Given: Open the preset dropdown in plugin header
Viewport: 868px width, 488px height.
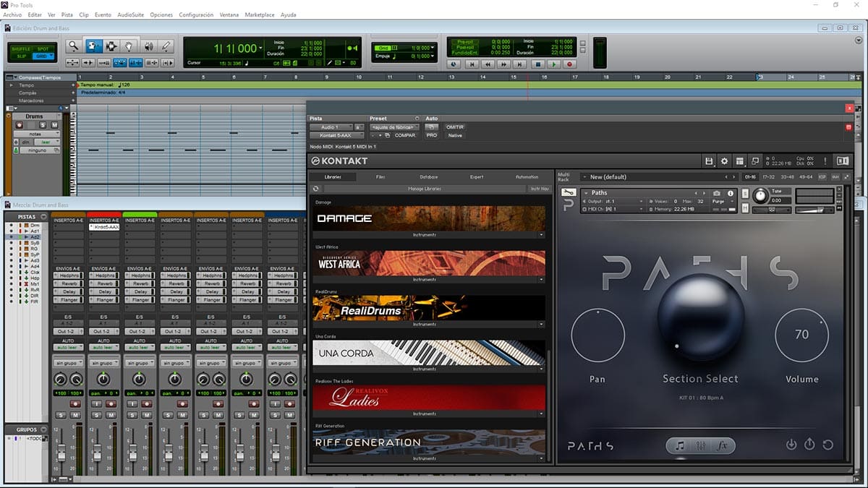Looking at the screenshot, I should [394, 127].
